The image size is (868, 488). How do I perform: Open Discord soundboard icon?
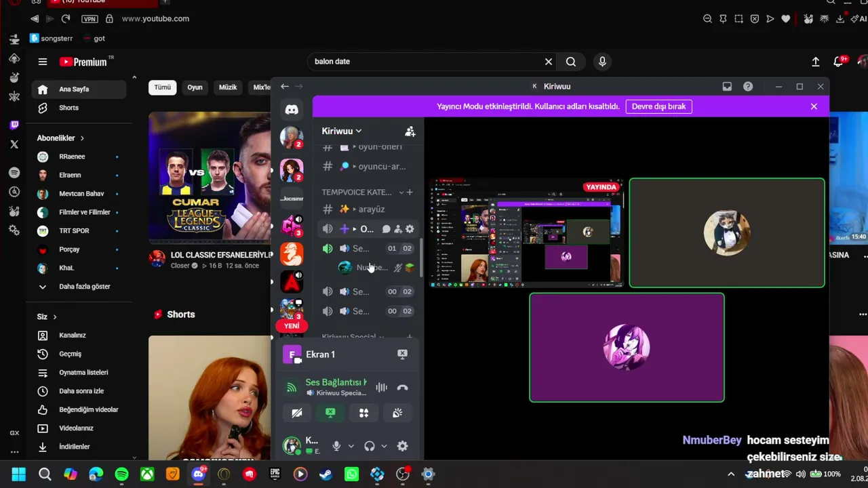point(397,413)
